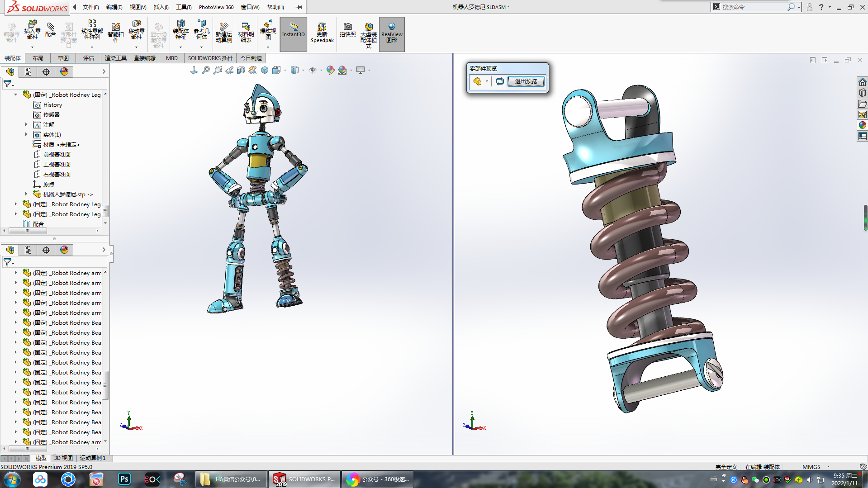The height and width of the screenshot is (488, 868).
Task: Select History item in feature tree
Action: pyautogui.click(x=52, y=104)
